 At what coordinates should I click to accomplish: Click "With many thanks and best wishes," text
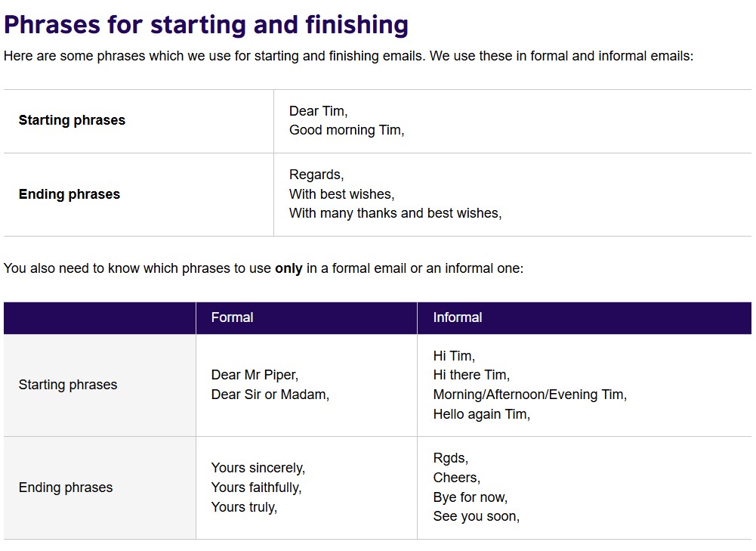(x=395, y=213)
